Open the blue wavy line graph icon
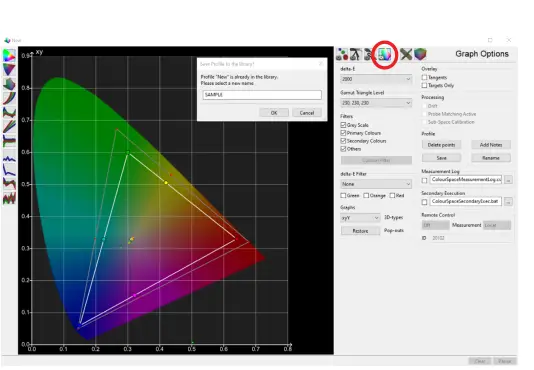The height and width of the screenshot is (370, 534). [9, 158]
